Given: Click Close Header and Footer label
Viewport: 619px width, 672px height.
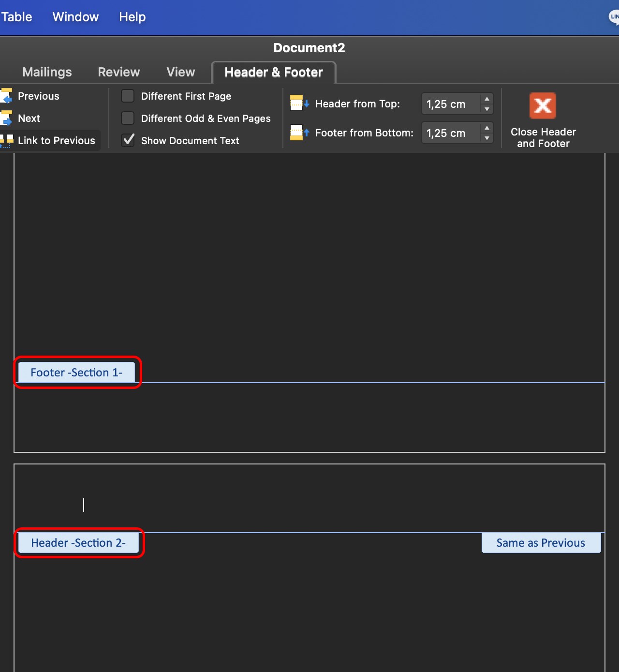Looking at the screenshot, I should (x=543, y=138).
